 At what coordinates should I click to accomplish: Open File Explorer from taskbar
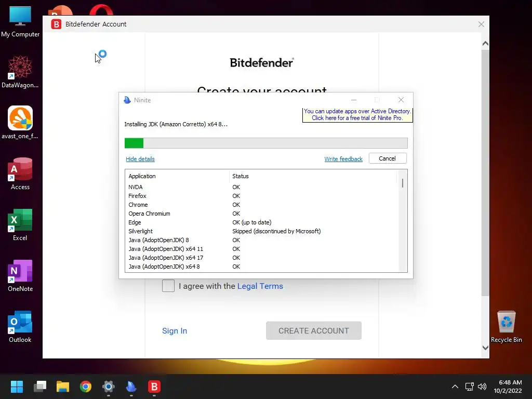point(63,387)
